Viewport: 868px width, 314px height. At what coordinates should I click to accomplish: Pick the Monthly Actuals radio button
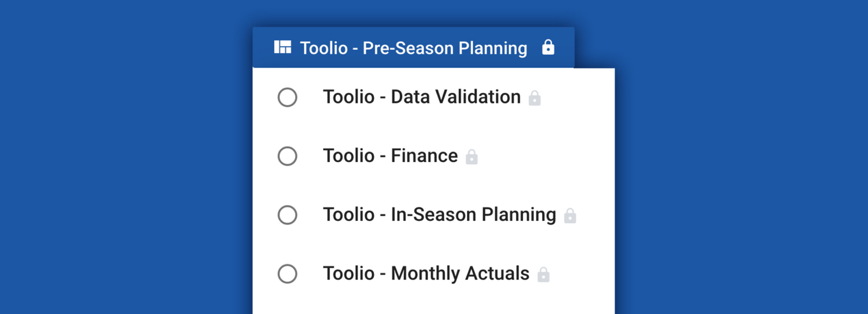tap(288, 274)
